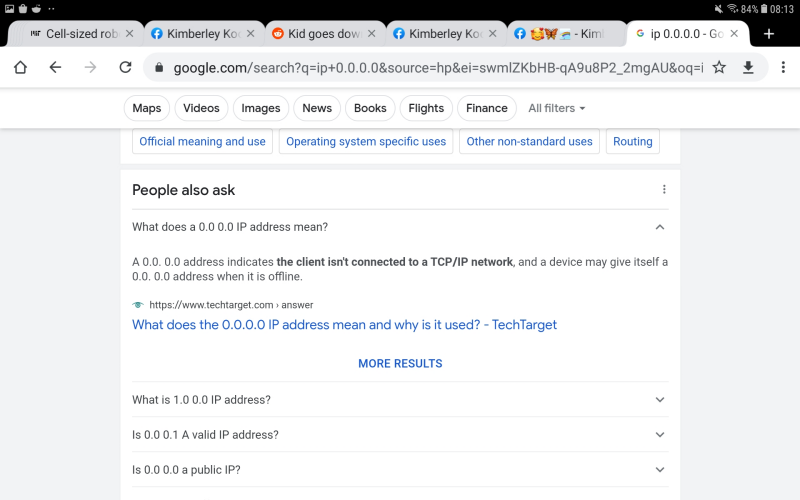Filter results by Finance

[x=487, y=108]
